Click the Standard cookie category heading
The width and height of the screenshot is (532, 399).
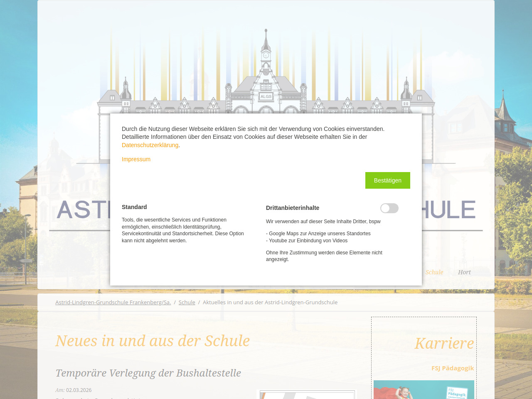pyautogui.click(x=134, y=207)
